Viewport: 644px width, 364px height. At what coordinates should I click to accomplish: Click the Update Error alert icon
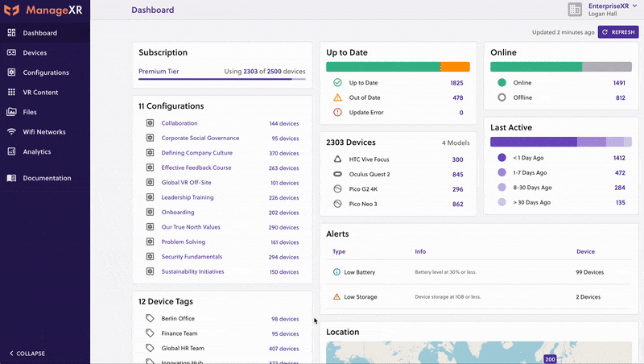click(337, 112)
